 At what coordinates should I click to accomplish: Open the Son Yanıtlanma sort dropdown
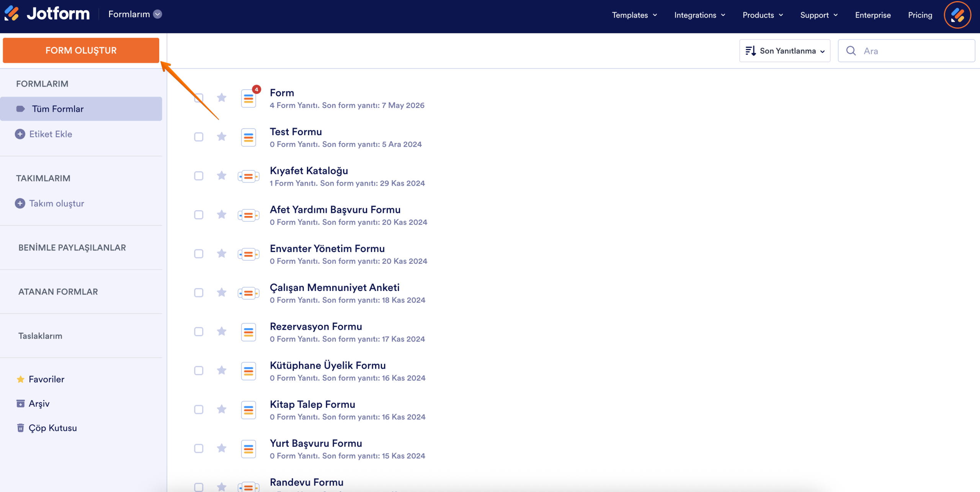pos(785,51)
